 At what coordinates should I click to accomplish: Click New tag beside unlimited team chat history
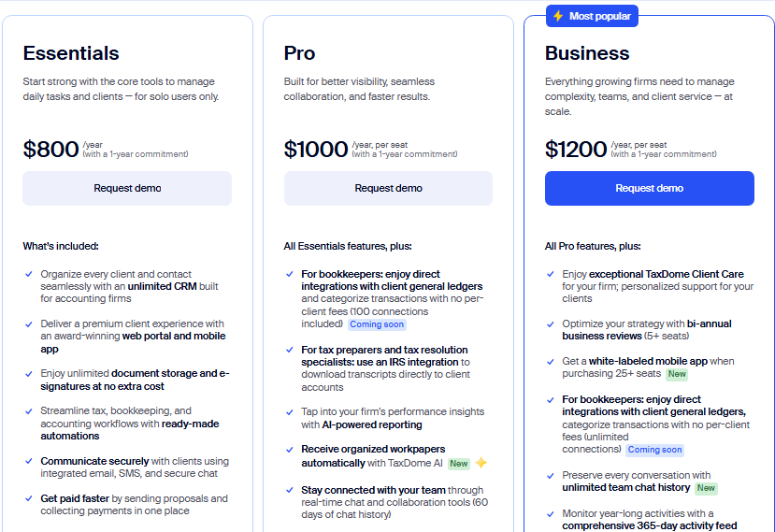pyautogui.click(x=706, y=488)
